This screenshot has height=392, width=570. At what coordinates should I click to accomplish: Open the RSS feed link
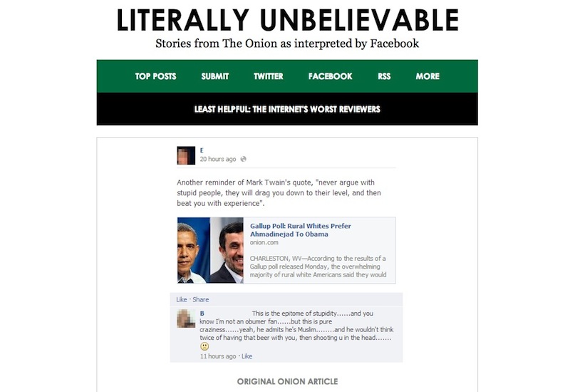pyautogui.click(x=384, y=76)
